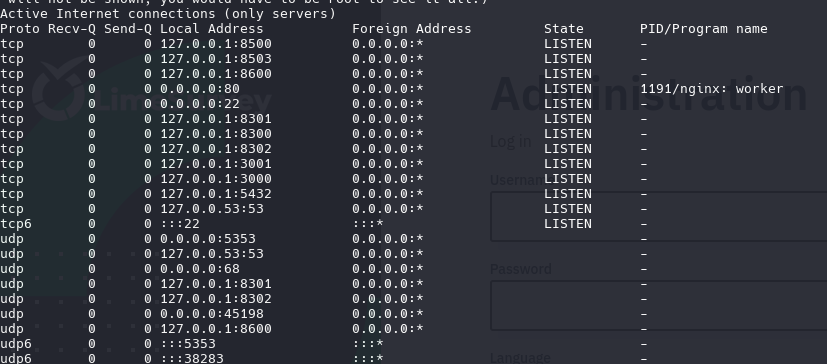Click the "Proto" column header
Viewport: 827px width, 364px height.
[20, 28]
